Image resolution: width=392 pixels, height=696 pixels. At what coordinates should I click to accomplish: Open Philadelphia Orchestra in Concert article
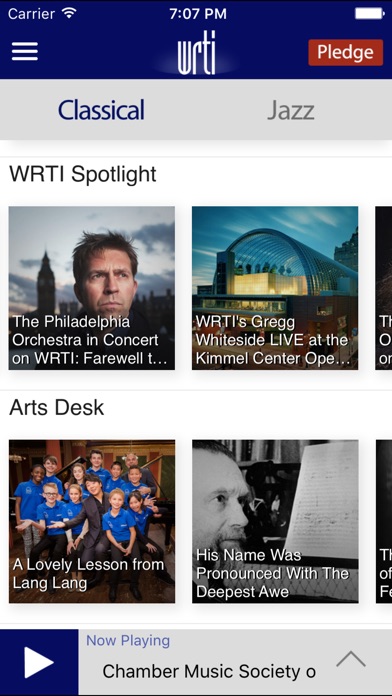pos(92,288)
